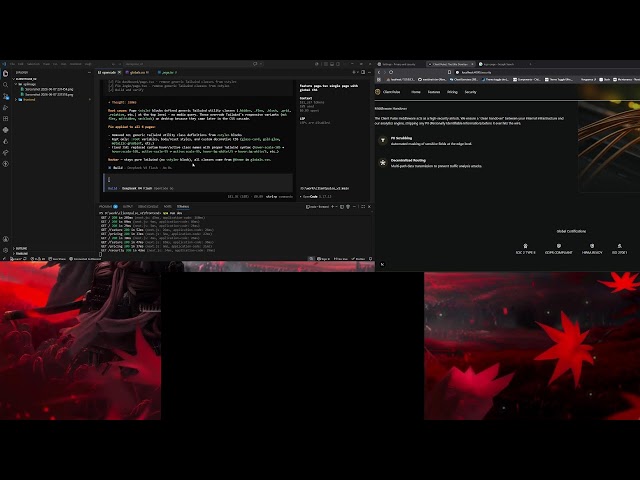Open the new terminal launch profile dropdown
Viewport: 640px width, 480px height.
point(336,207)
